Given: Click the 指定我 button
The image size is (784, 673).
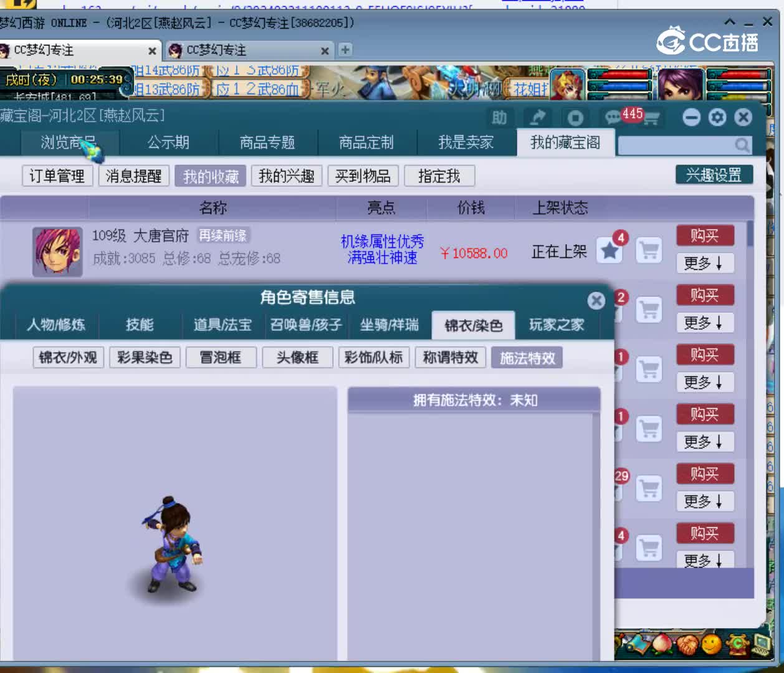Looking at the screenshot, I should tap(439, 176).
